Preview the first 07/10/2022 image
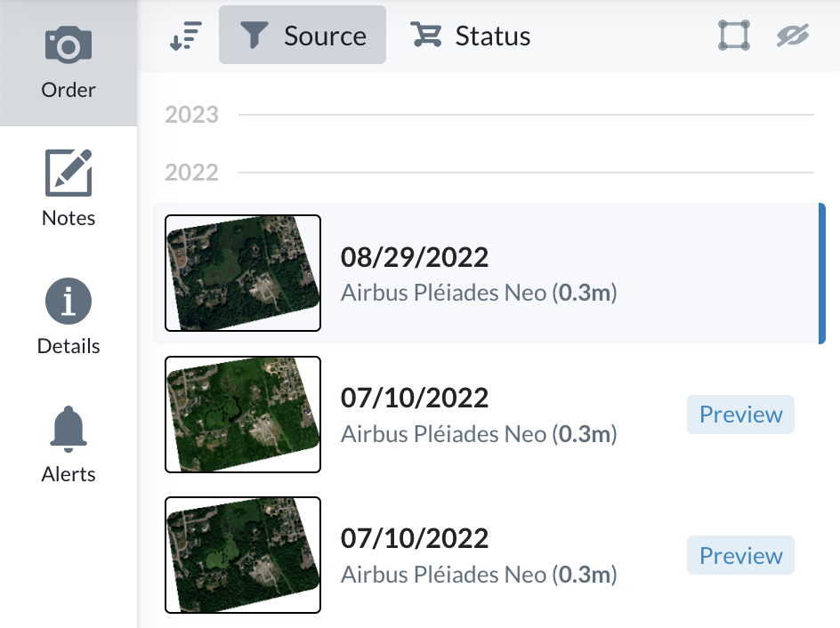Screen dimensions: 840x628 740,415
